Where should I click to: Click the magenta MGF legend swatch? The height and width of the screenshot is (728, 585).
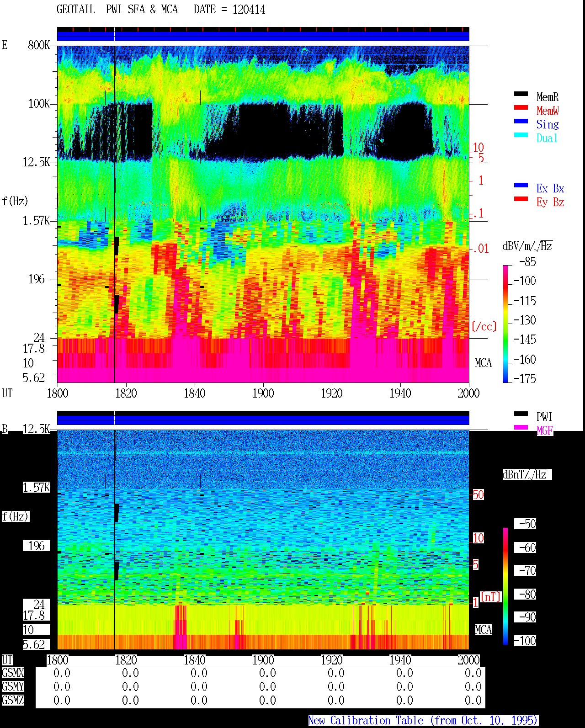click(x=521, y=427)
